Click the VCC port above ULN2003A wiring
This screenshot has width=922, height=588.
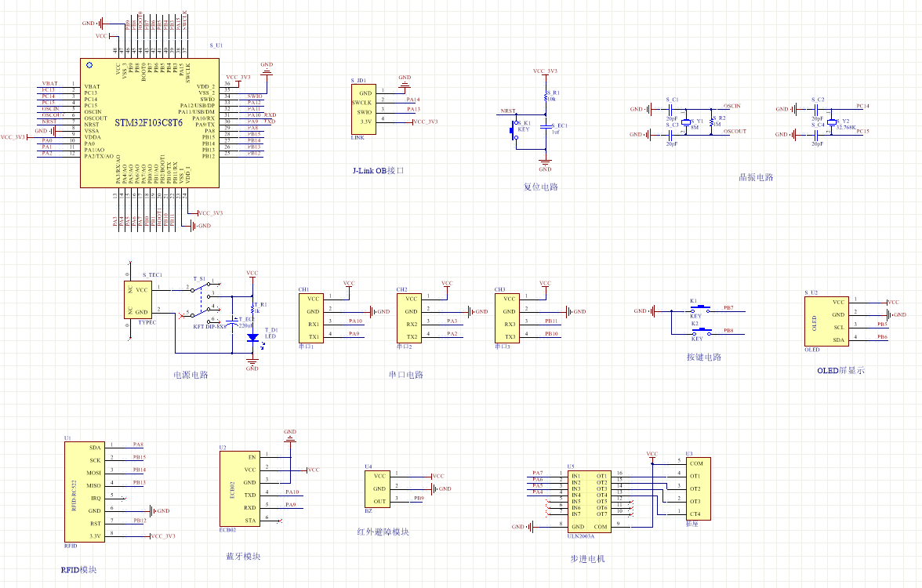(652, 456)
